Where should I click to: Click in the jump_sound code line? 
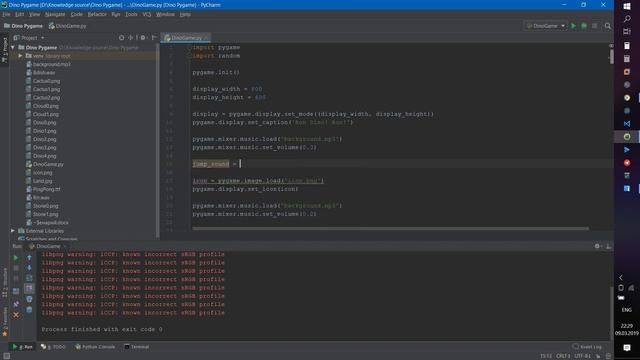[402, 164]
